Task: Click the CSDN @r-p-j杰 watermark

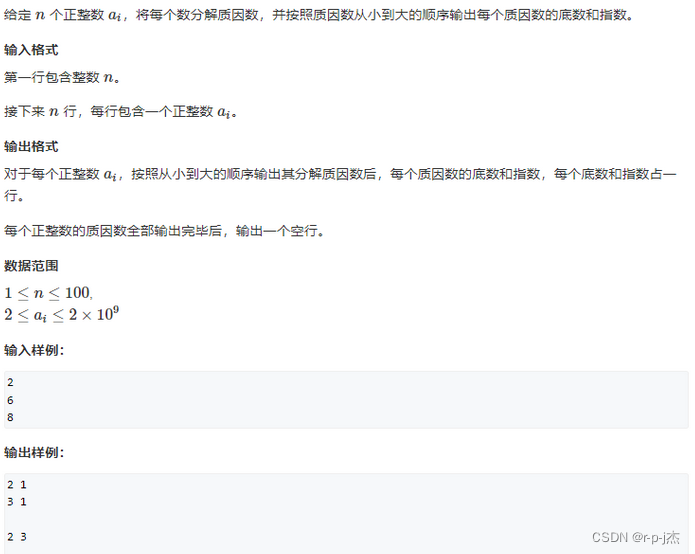Action: click(636, 537)
